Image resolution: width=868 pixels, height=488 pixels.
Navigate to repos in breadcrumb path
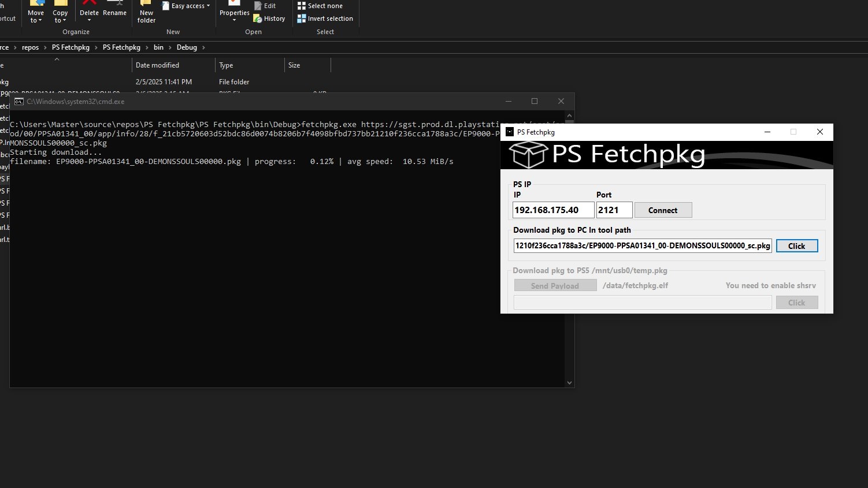pyautogui.click(x=30, y=47)
